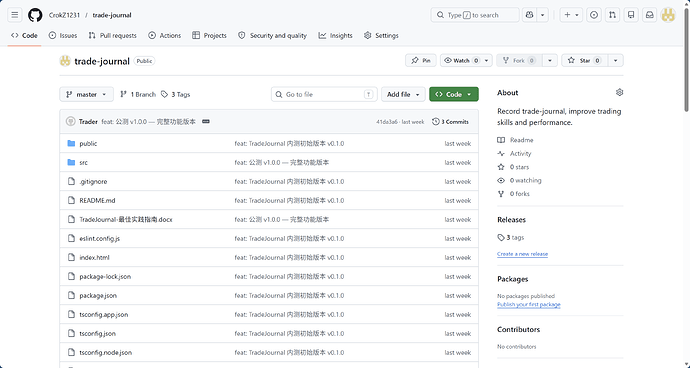
Task: Open the src folder
Action: pyautogui.click(x=84, y=162)
